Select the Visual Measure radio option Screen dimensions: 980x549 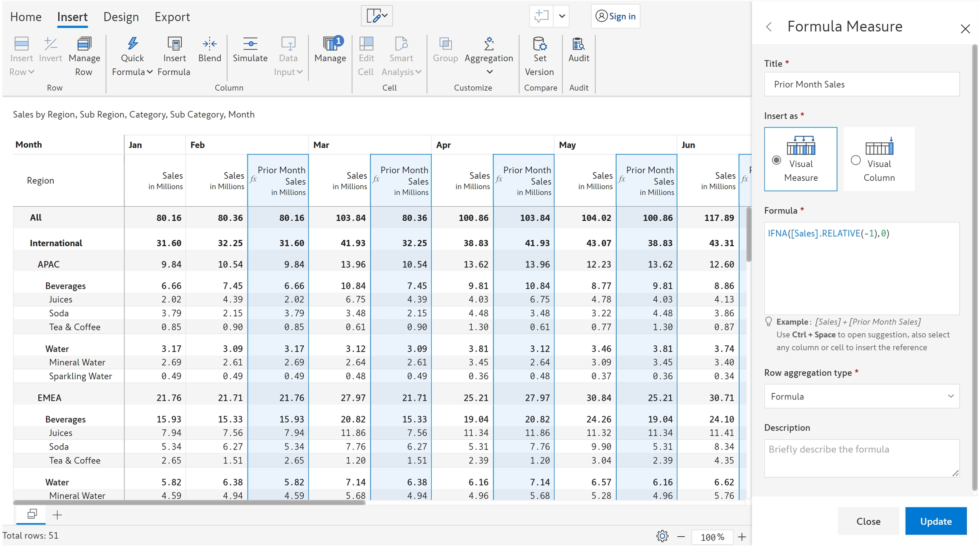[776, 160]
